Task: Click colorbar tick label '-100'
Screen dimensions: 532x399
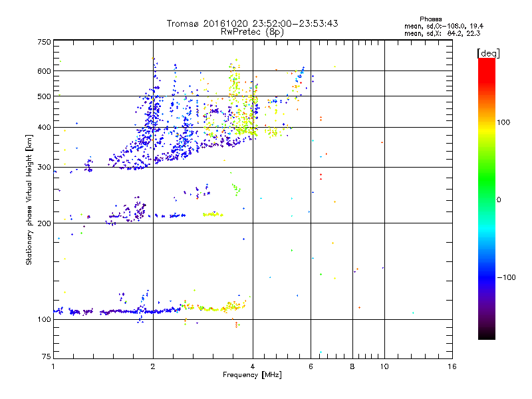Action: (507, 277)
